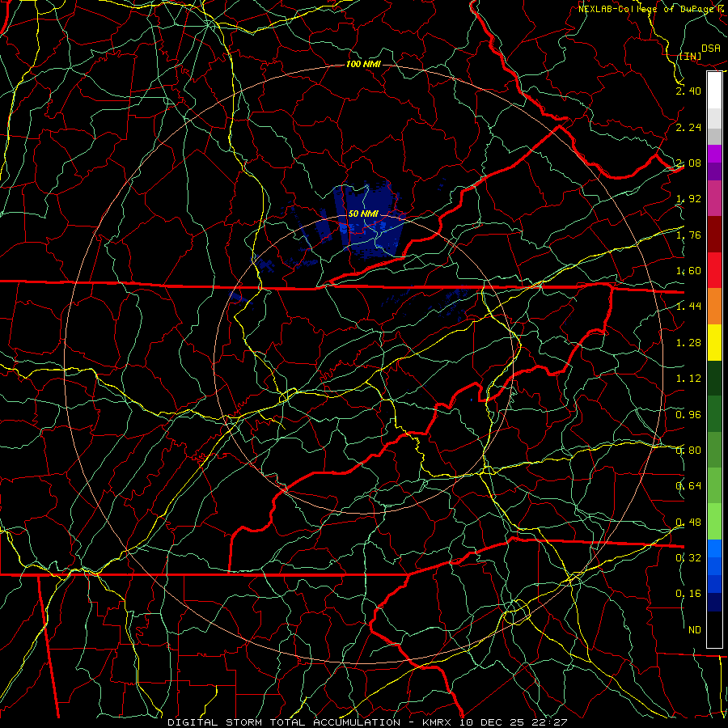728x728 pixels.
Task: Click the white 2.40 legend color band
Action: [x=714, y=91]
